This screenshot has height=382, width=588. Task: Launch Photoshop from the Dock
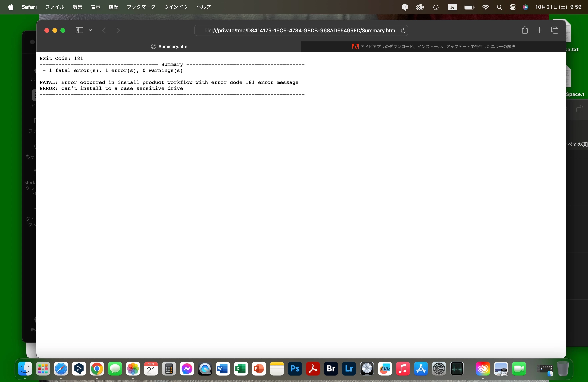point(295,369)
